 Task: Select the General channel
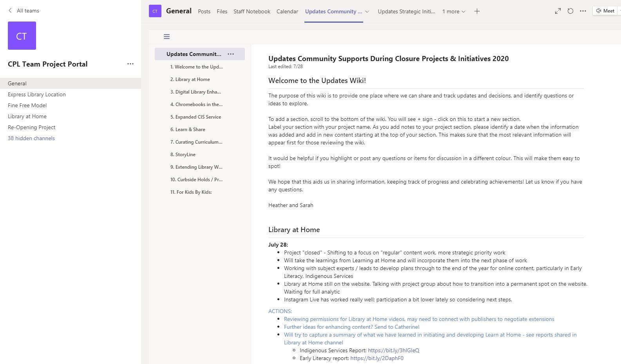[x=71, y=83]
